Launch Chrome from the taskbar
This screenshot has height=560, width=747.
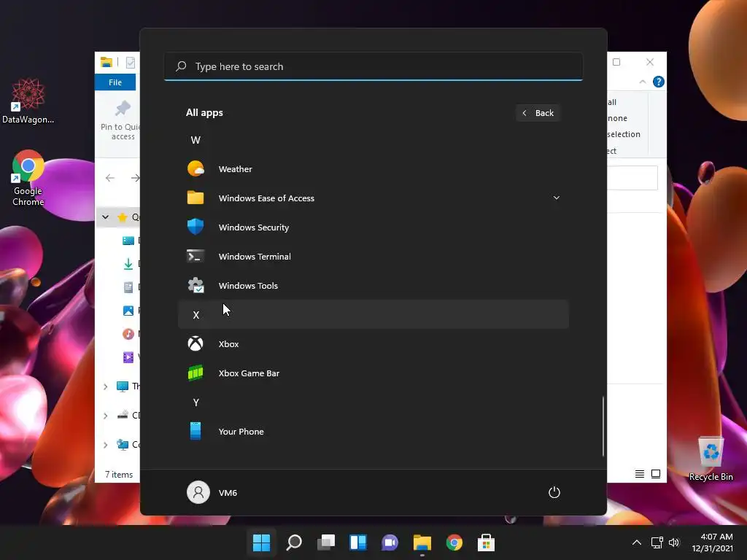tap(454, 542)
